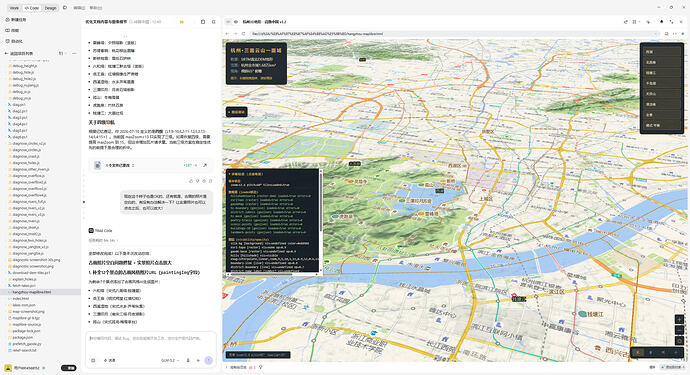Click the rightmost icon in the chat header
The width and height of the screenshot is (690, 375).
click(x=213, y=22)
